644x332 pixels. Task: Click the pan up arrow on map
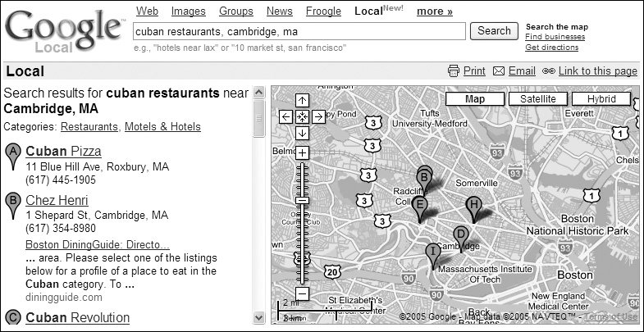coord(302,101)
